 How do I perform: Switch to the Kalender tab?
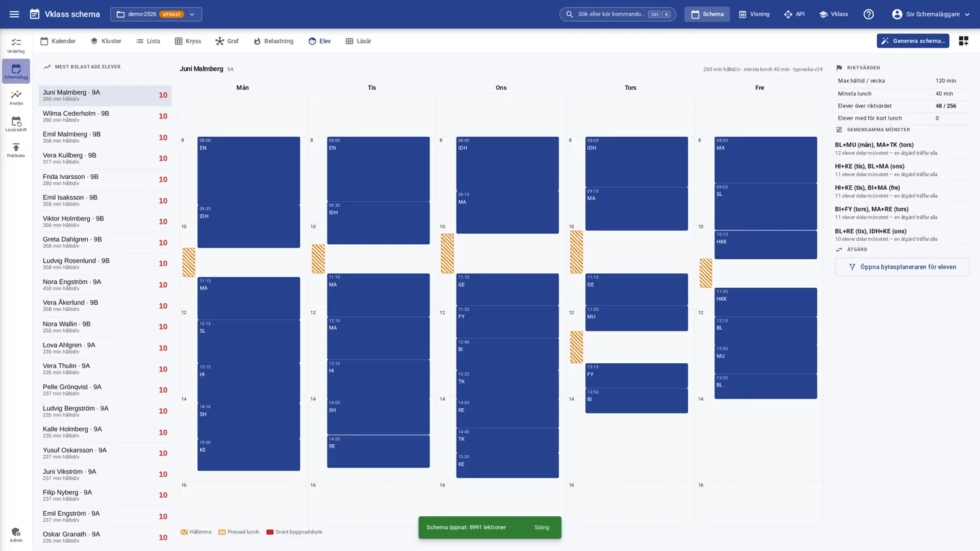[x=58, y=41]
